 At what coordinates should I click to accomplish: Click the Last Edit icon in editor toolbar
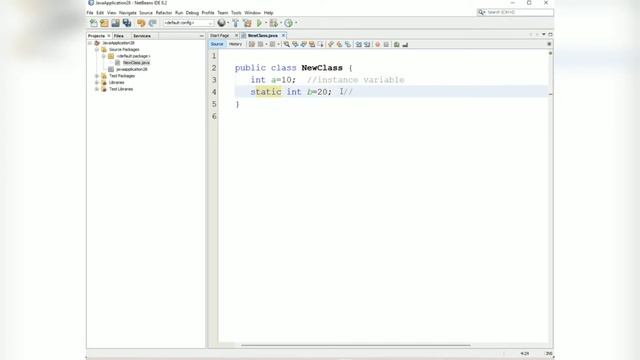252,44
